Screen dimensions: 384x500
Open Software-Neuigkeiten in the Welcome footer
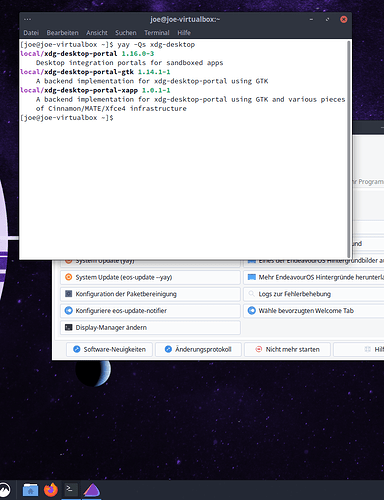(x=109, y=349)
